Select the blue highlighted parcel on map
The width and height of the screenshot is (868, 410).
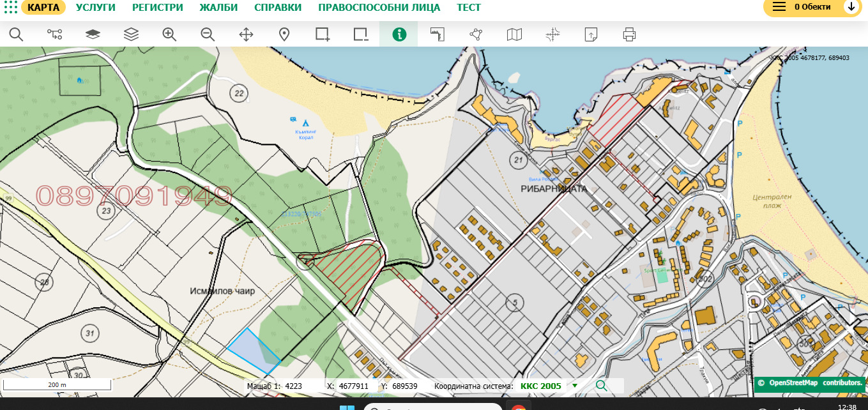tap(253, 351)
